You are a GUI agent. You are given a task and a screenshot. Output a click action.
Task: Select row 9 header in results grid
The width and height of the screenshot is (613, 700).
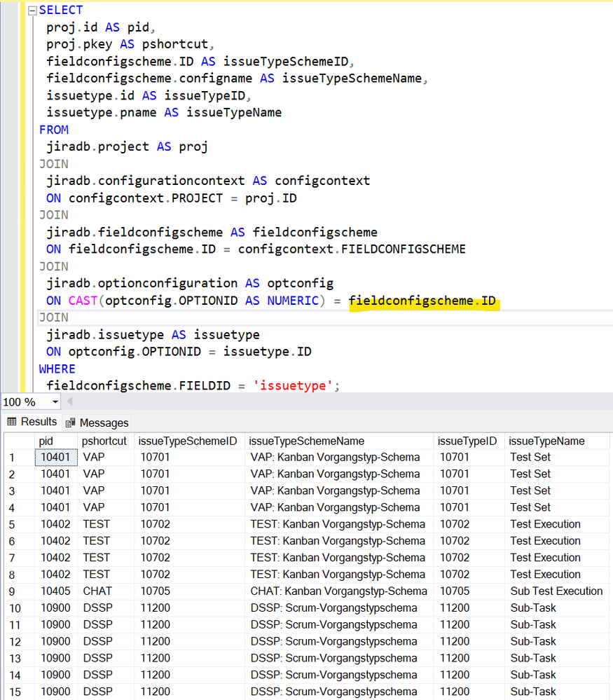(x=19, y=591)
